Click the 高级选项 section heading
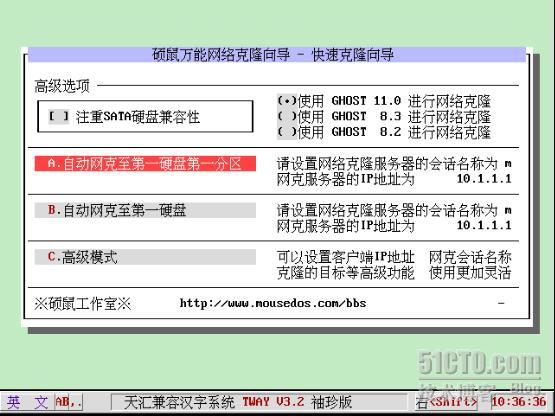The image size is (555, 416). click(62, 86)
